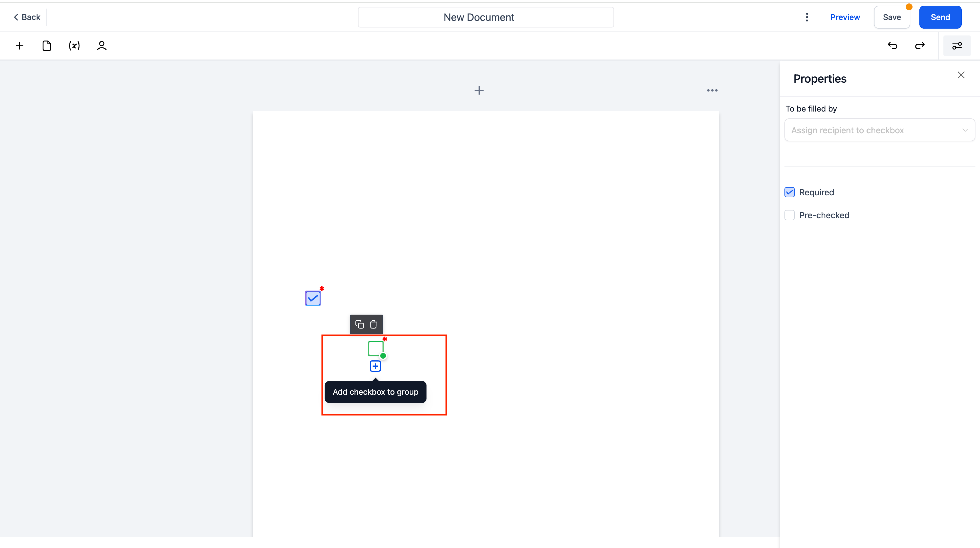Enable the Pre-checked checkbox

790,215
